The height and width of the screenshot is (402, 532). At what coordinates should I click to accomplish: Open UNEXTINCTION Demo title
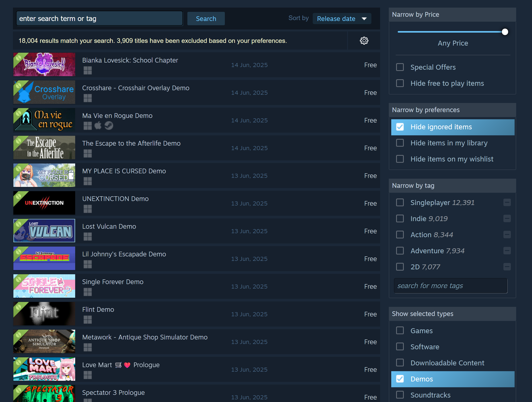coord(116,199)
